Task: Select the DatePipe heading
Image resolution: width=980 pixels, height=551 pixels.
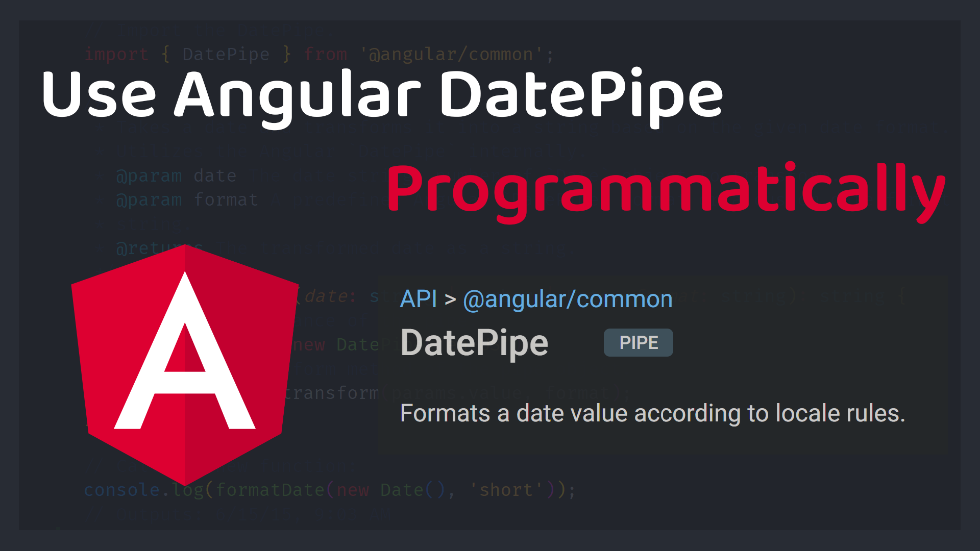Action: (474, 342)
